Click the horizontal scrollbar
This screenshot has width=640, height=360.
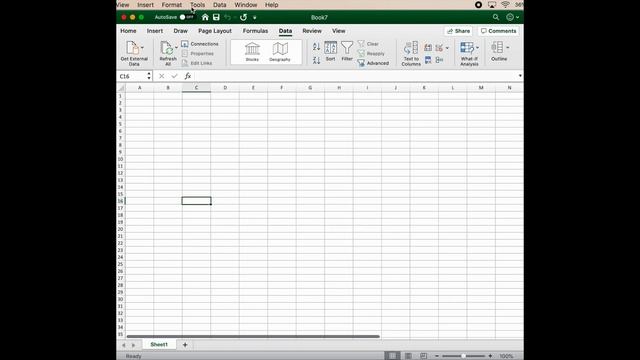pyautogui.click(x=253, y=336)
